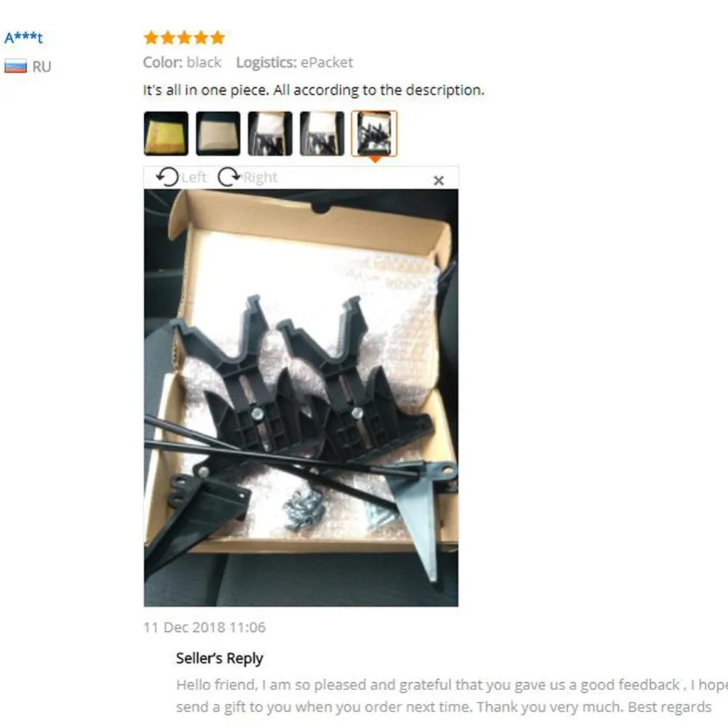Click the enlarged product photo

pos(301,398)
